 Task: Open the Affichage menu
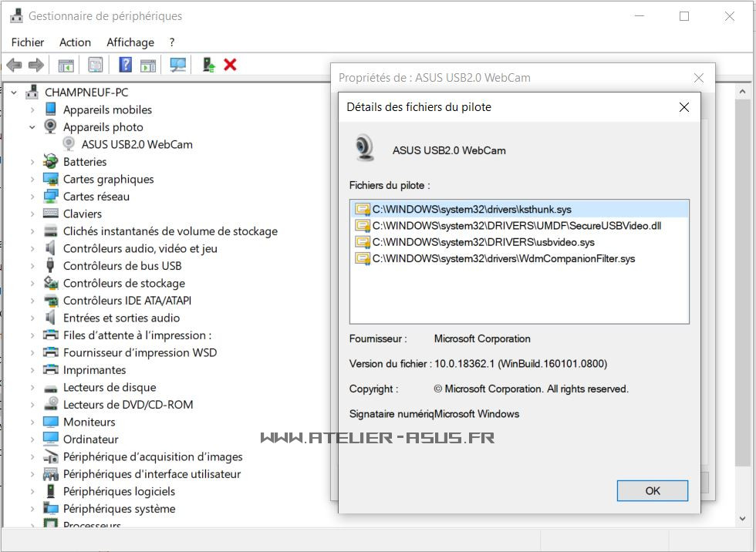(130, 42)
